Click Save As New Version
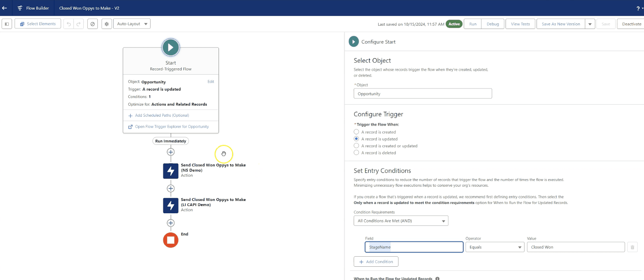 (x=561, y=24)
